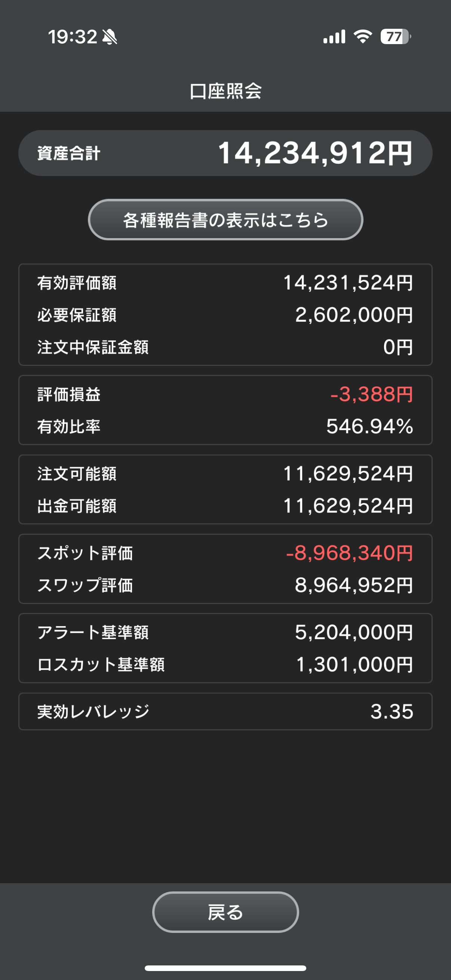This screenshot has height=980, width=451.
Task: Tap the 口座照会 screen title
Action: pyautogui.click(x=225, y=91)
